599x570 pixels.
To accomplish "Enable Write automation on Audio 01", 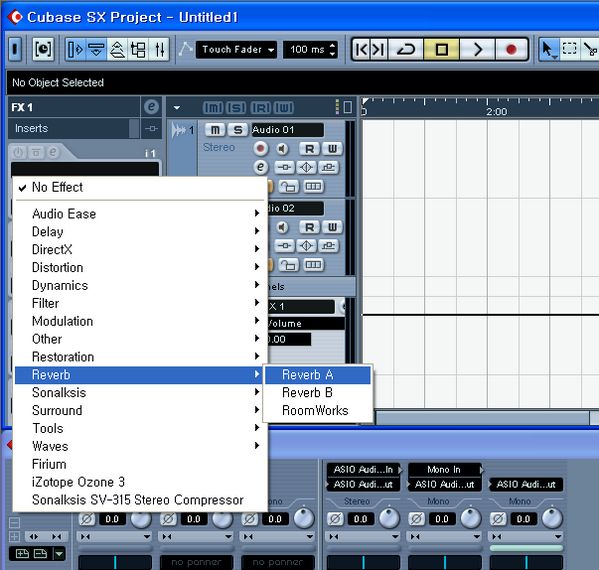I will point(332,149).
